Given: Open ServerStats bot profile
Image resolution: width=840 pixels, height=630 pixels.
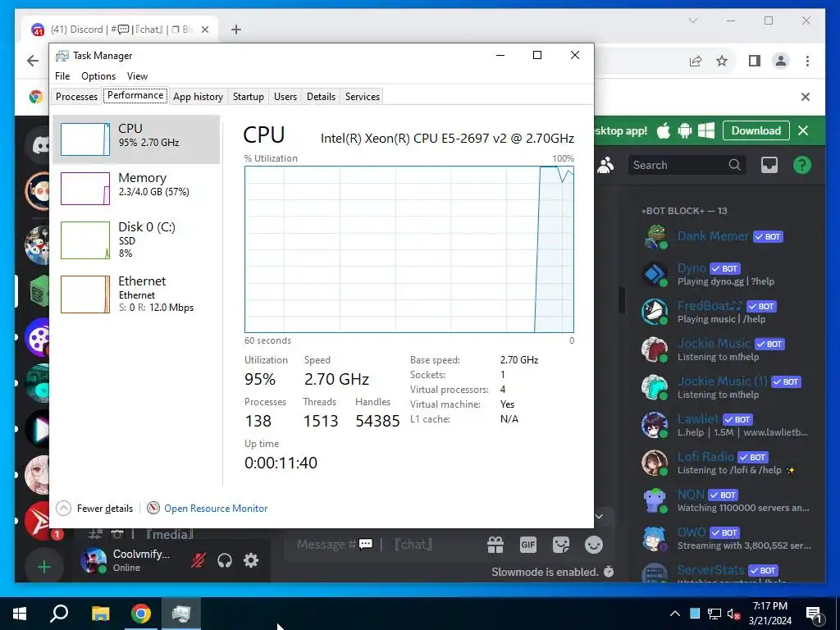Looking at the screenshot, I should (x=726, y=573).
